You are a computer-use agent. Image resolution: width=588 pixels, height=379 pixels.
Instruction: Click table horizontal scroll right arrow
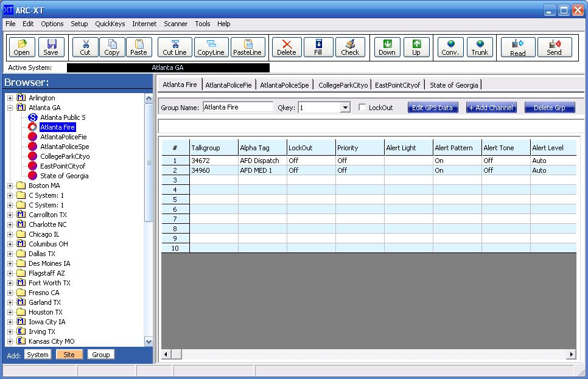[571, 354]
